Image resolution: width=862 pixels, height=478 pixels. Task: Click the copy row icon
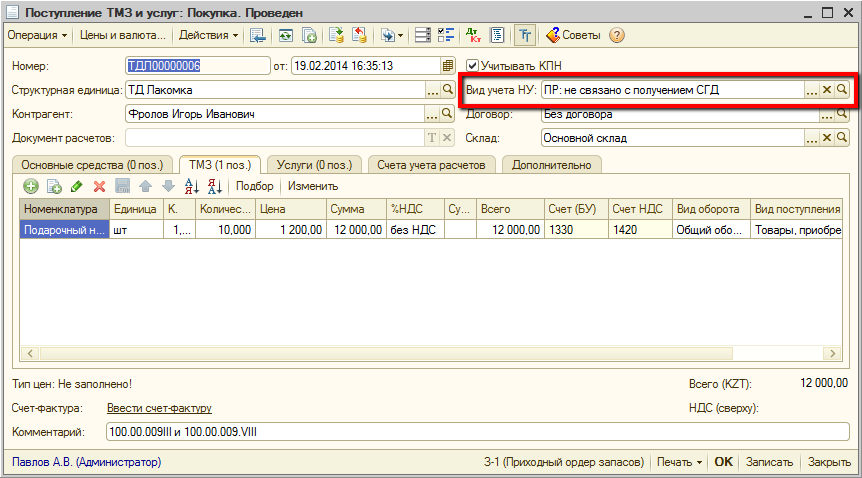(54, 186)
